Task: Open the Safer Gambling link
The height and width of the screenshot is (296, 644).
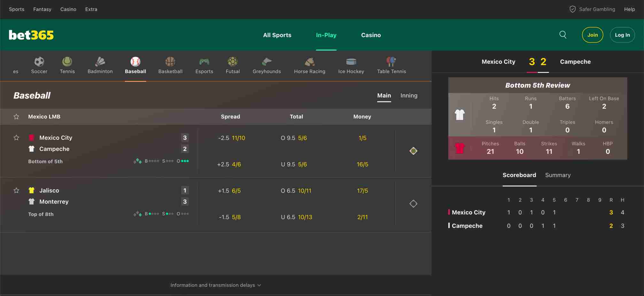Action: [597, 9]
